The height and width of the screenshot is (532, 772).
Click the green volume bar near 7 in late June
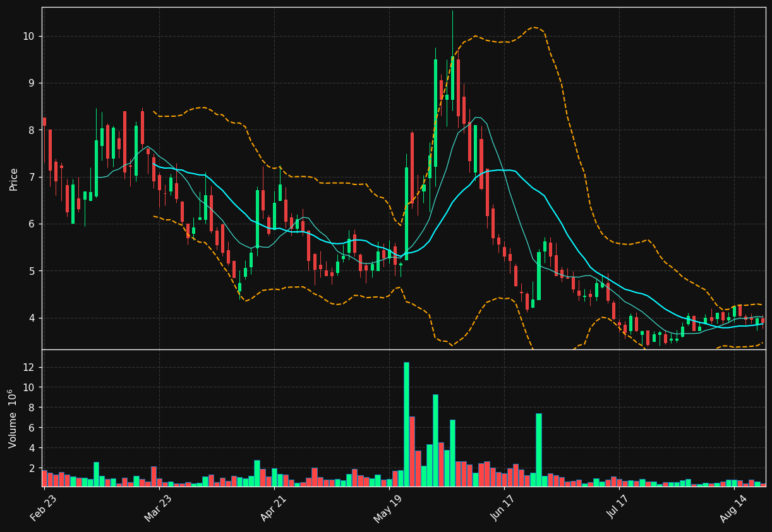(x=538, y=450)
